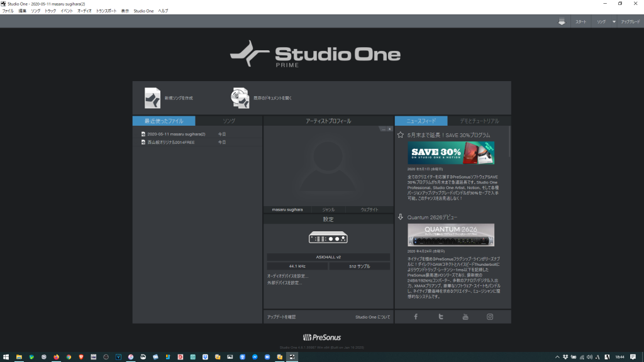This screenshot has height=362, width=644.
Task: Click the 44.1 kHz sample rate field
Action: [297, 266]
